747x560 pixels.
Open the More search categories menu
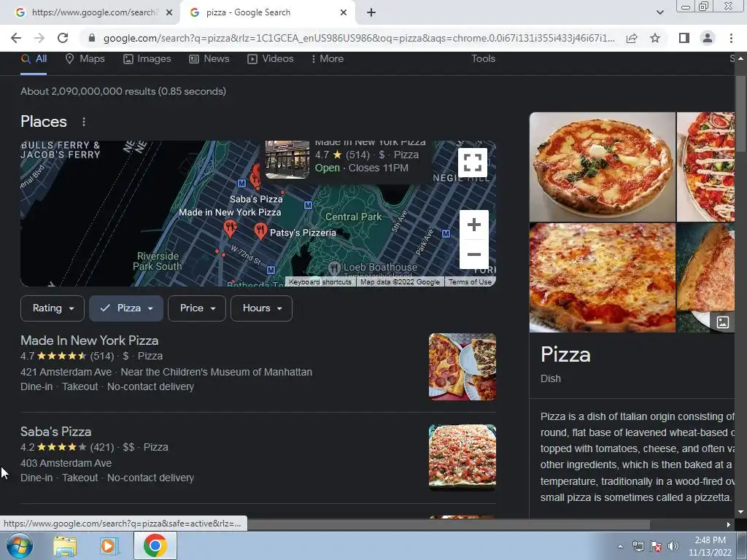(327, 59)
